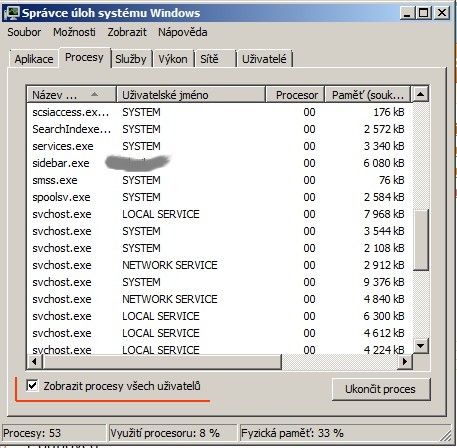Image resolution: width=457 pixels, height=448 pixels.
Task: Click the horizontal scrollbar right arrow
Action: pos(405,361)
